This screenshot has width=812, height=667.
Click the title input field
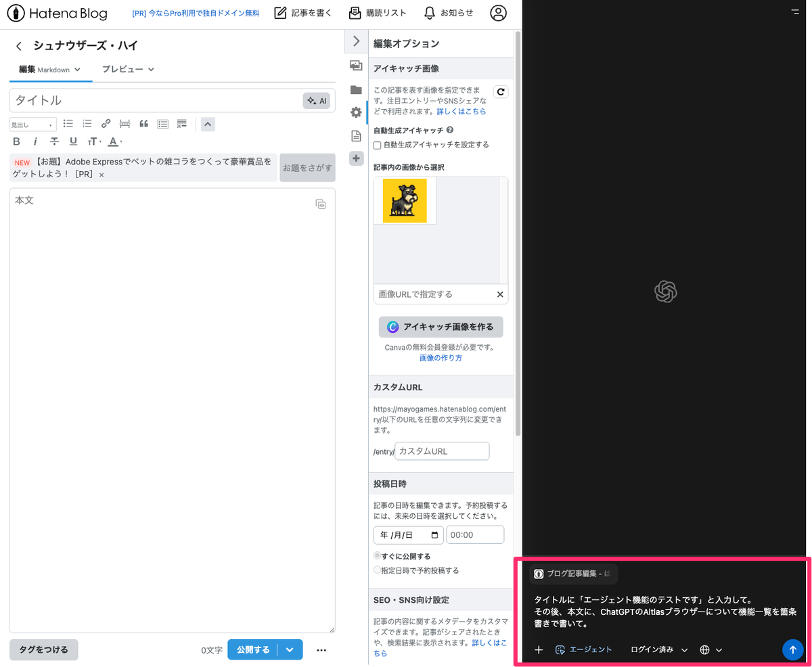156,100
